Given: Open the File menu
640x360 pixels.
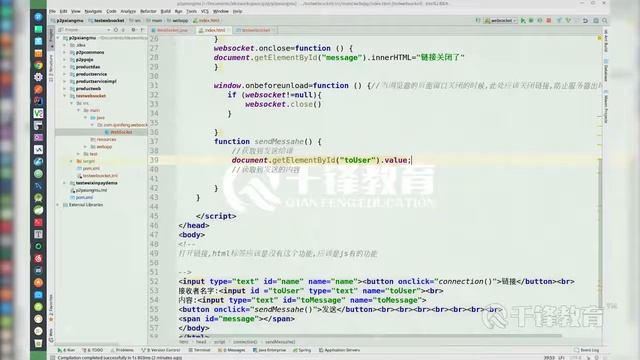Looking at the screenshot, I should pos(53,11).
